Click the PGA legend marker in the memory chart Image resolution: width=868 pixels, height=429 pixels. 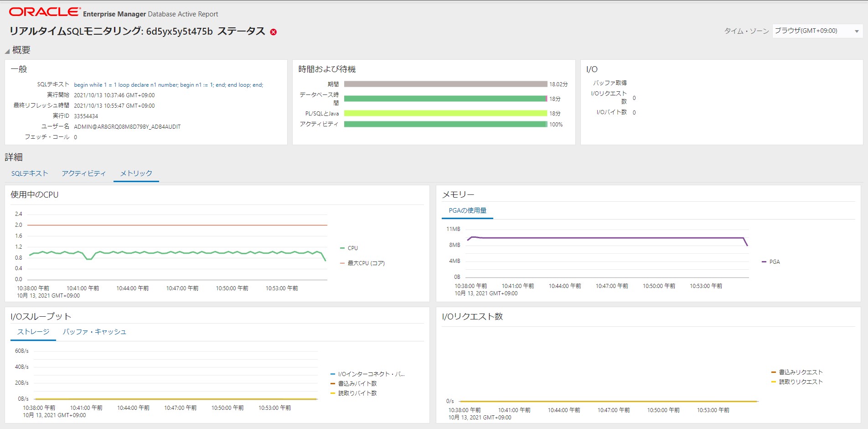pyautogui.click(x=763, y=262)
